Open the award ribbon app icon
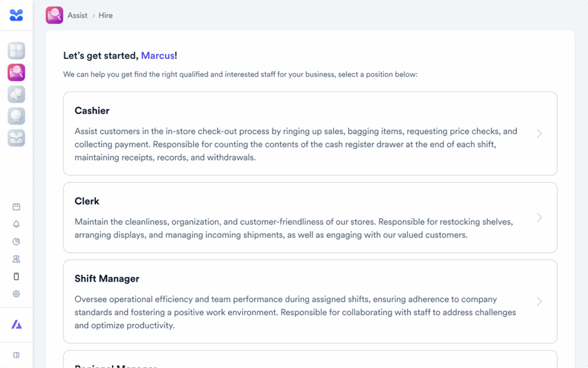Image resolution: width=588 pixels, height=368 pixels. click(x=16, y=116)
